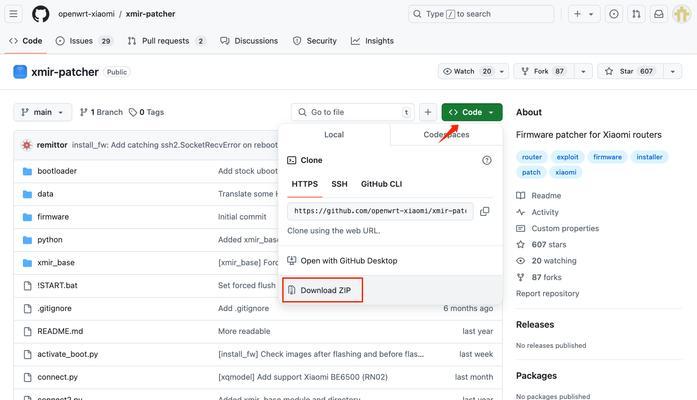View the 1 Branch list link
697x400 pixels.
coord(101,112)
